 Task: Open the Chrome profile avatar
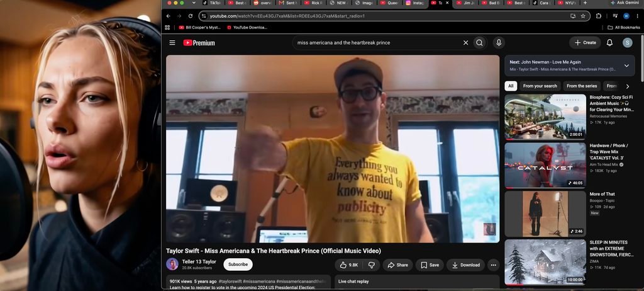pos(626,16)
